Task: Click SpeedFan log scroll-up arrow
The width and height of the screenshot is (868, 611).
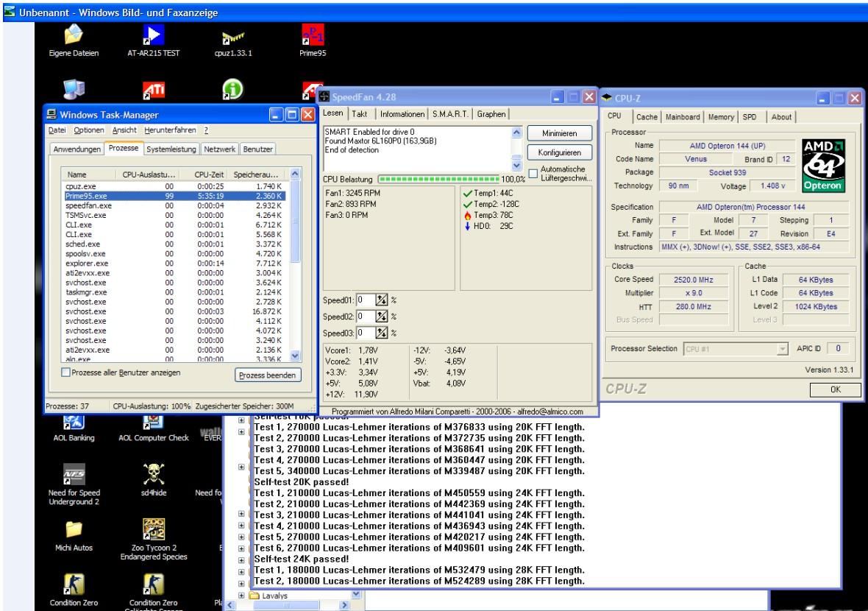Action: click(x=516, y=132)
